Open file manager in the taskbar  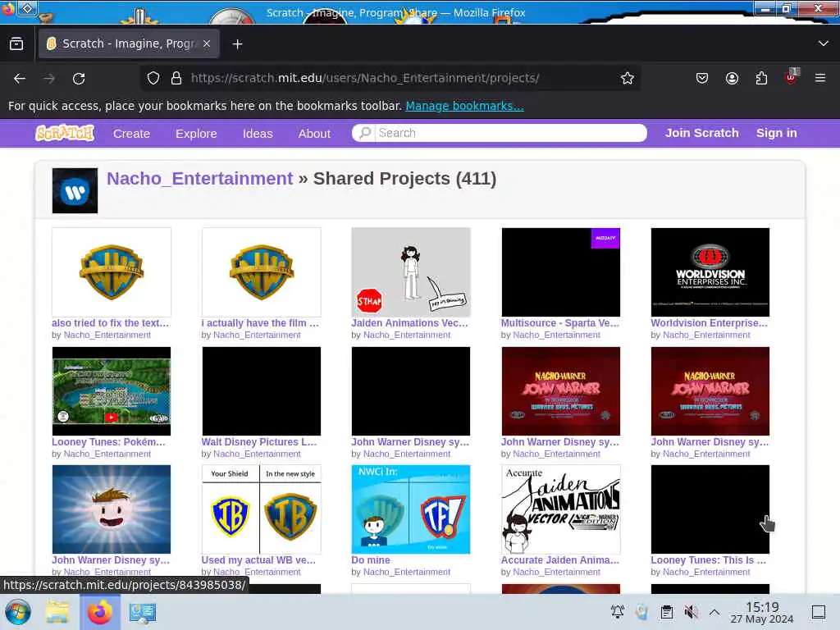click(x=57, y=612)
